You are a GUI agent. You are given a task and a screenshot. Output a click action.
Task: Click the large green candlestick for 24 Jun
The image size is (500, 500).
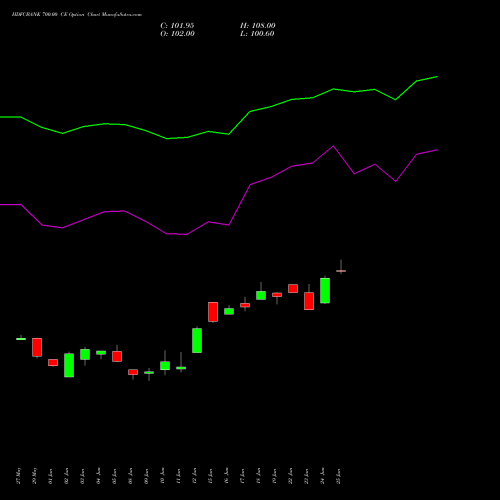325,290
